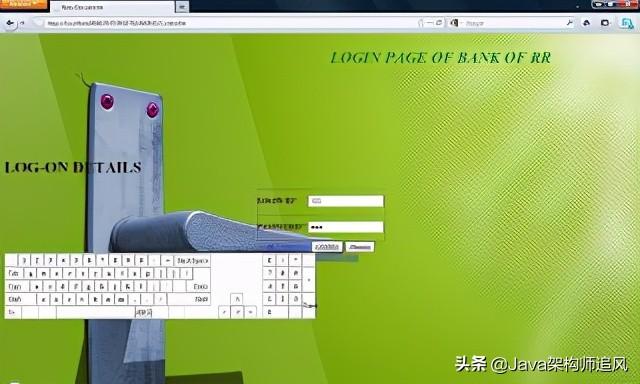Open the orange browser menu button
Screen dimensions: 640x384
[23, 4]
